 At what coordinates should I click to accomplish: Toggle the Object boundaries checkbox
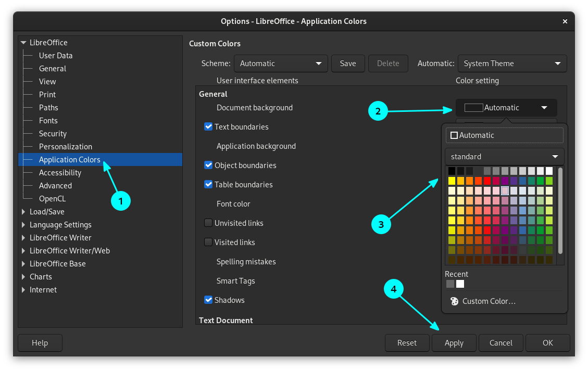point(208,165)
